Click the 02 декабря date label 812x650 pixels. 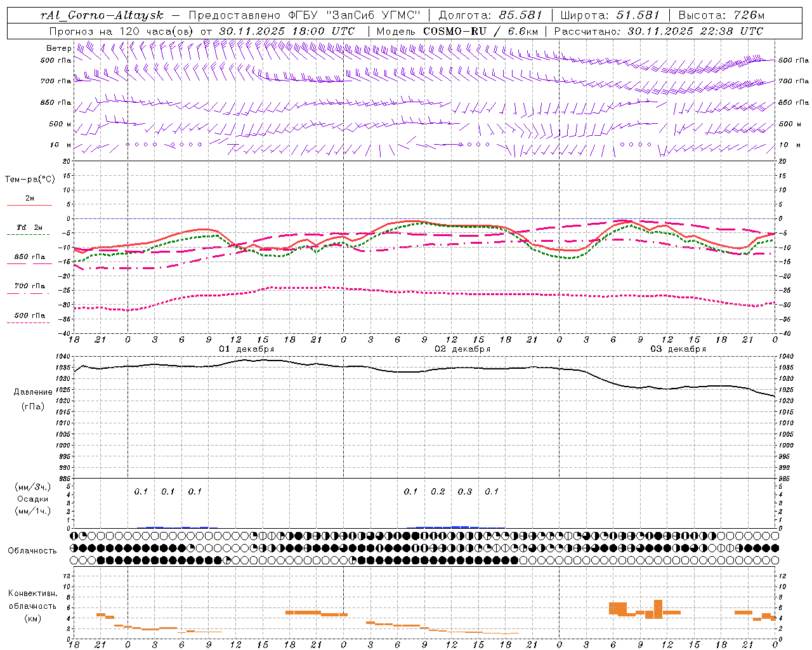[462, 349]
